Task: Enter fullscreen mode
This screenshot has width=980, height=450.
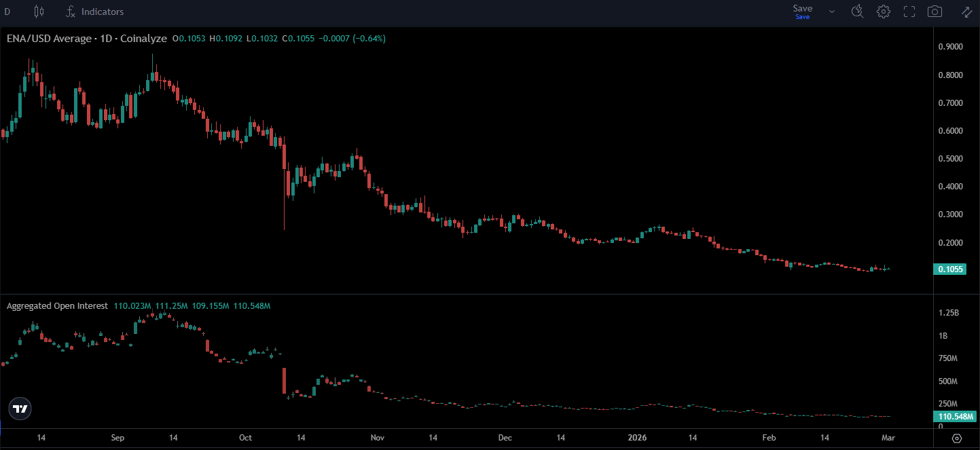Action: [x=909, y=12]
